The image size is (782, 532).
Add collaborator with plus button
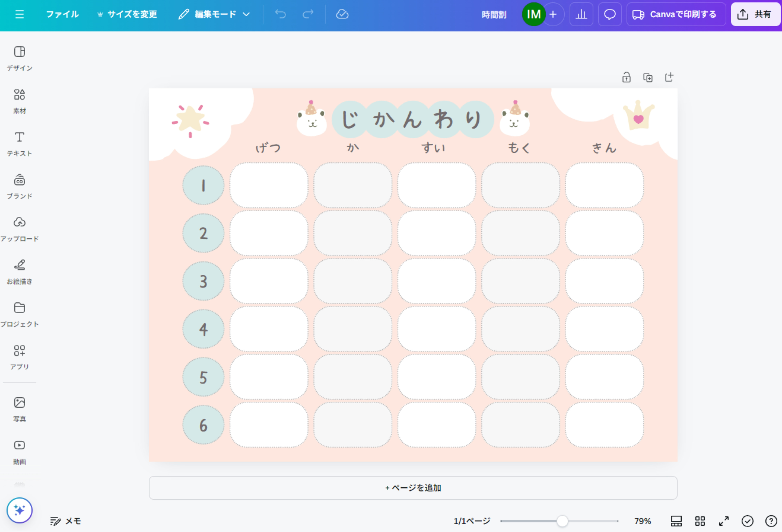pyautogui.click(x=553, y=14)
